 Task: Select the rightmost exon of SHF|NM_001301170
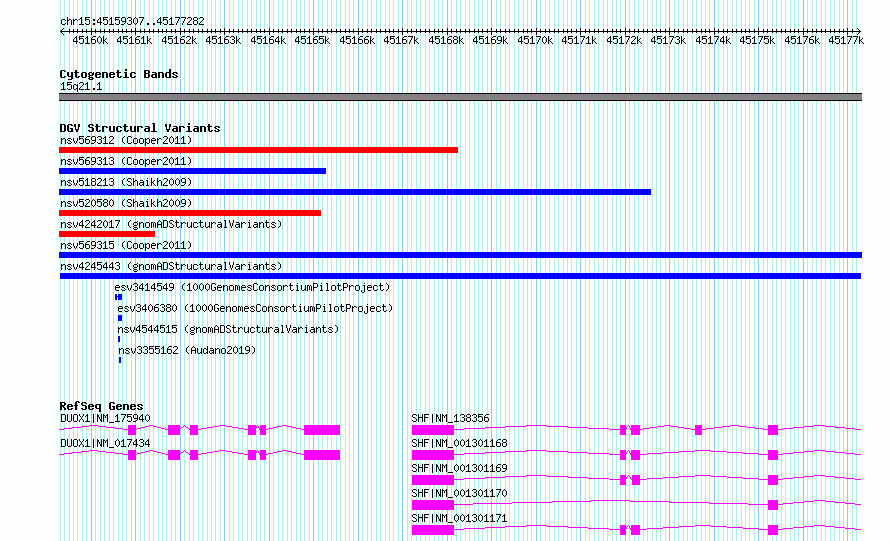coord(773,505)
